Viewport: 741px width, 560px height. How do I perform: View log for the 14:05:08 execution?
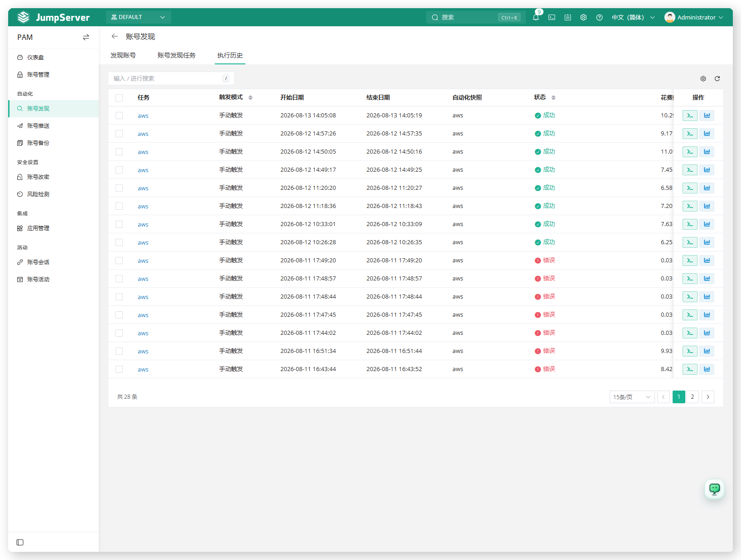[x=690, y=116]
